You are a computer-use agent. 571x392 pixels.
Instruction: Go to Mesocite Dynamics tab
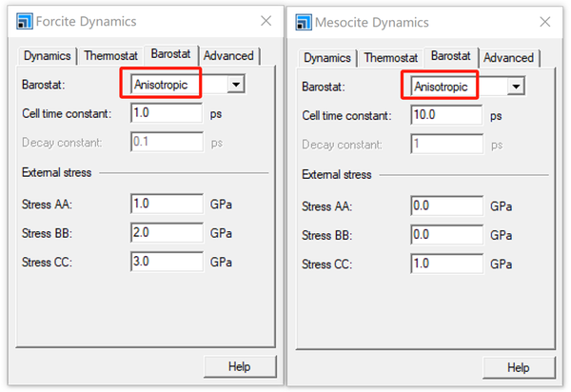pyautogui.click(x=327, y=58)
